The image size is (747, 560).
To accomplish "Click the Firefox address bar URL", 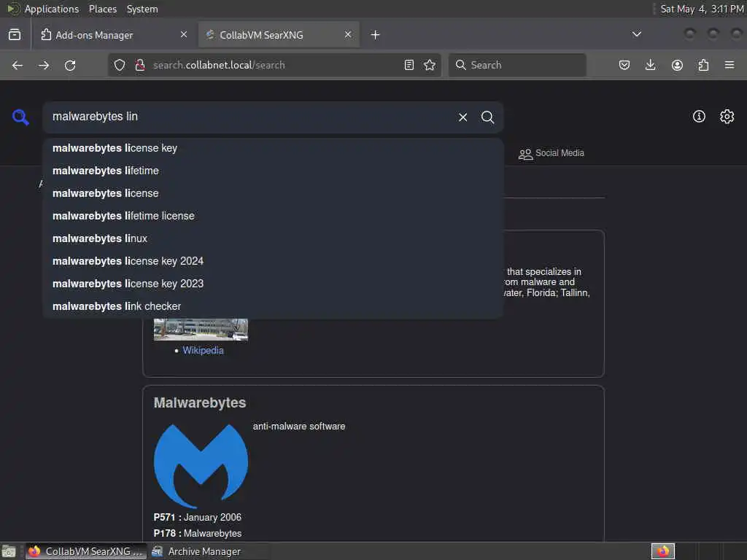I will [x=219, y=65].
